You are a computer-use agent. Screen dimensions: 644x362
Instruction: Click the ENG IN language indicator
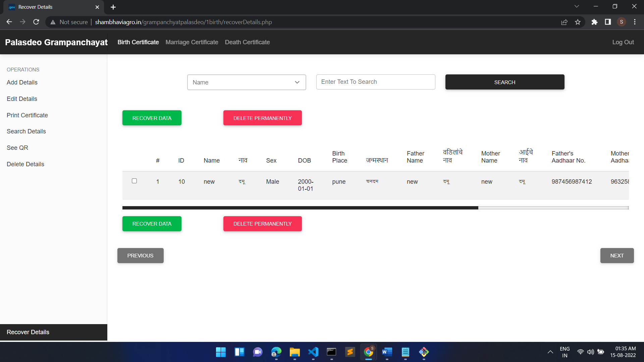coord(565,352)
